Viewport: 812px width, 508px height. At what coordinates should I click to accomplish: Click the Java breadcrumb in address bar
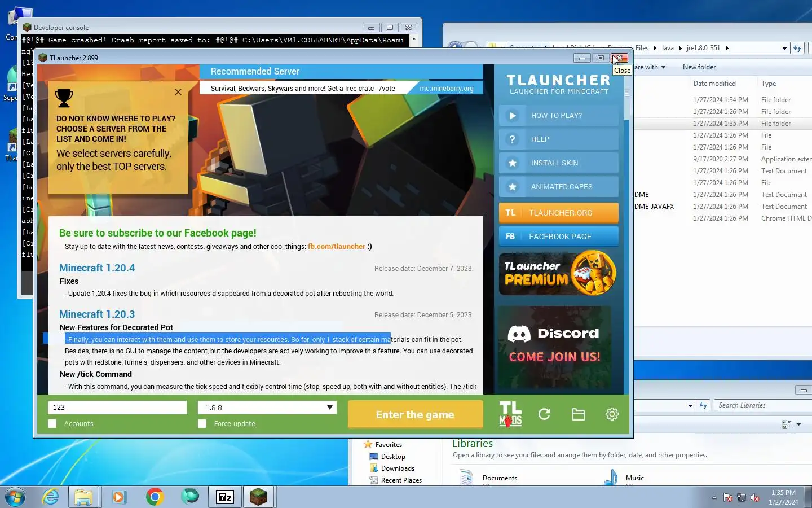668,48
